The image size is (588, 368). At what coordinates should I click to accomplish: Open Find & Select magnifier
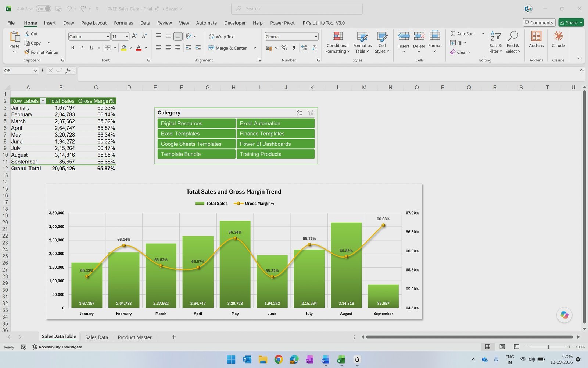pos(513,43)
